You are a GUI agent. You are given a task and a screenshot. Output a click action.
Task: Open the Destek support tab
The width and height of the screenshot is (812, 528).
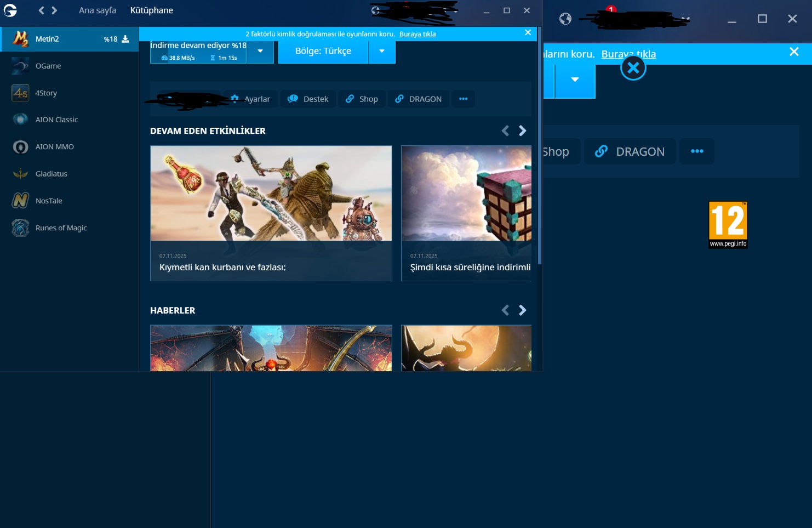[x=308, y=99]
